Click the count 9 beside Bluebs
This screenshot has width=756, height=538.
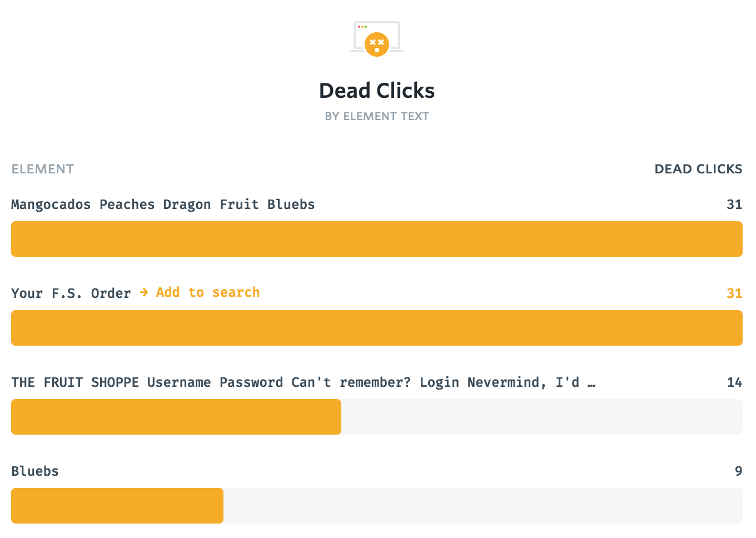point(738,471)
